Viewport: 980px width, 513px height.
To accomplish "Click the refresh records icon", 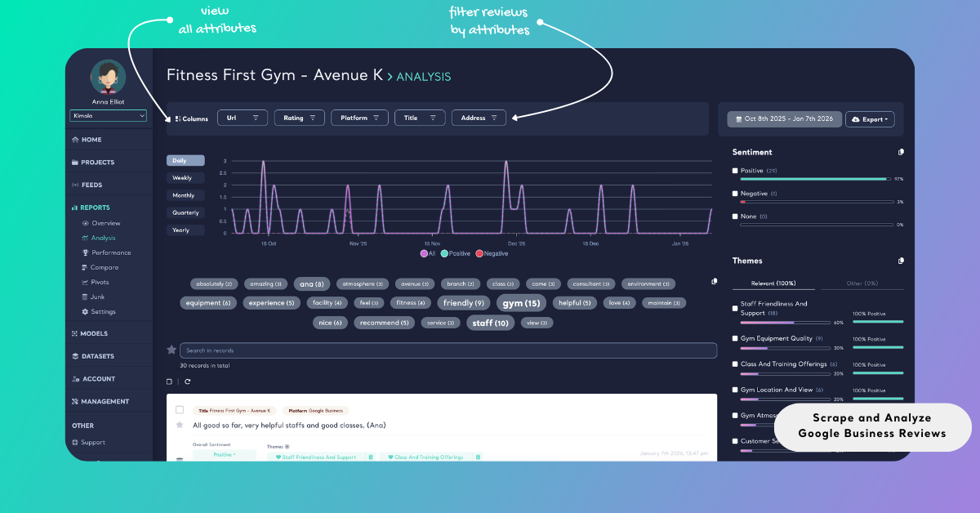I will 187,381.
